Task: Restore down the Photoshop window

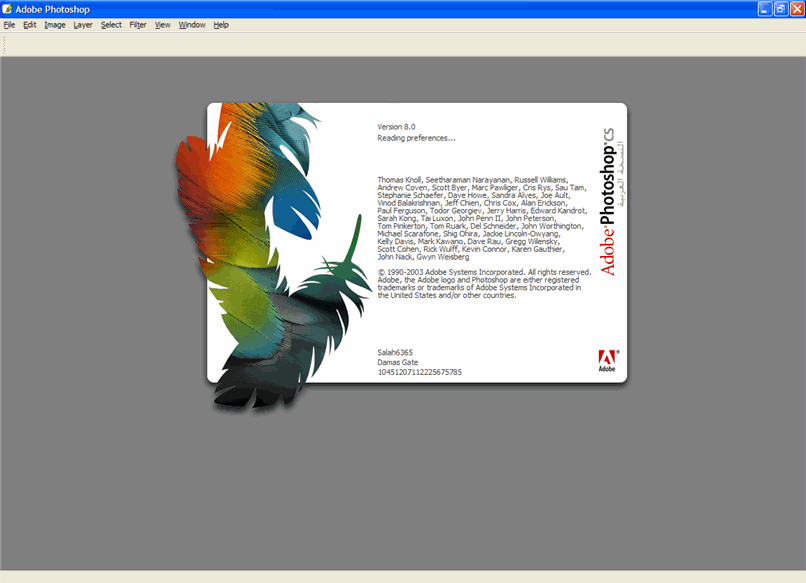Action: 781,9
